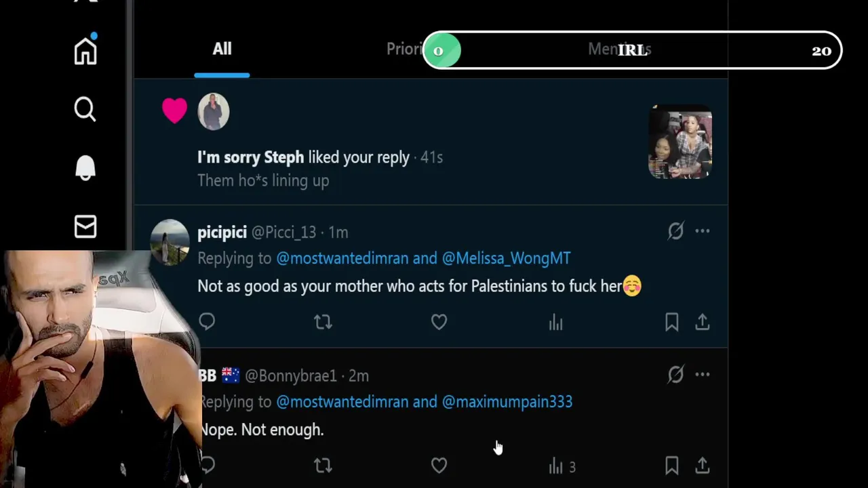Open the Notifications bell icon
Screen dimensions: 868x488
coord(85,167)
